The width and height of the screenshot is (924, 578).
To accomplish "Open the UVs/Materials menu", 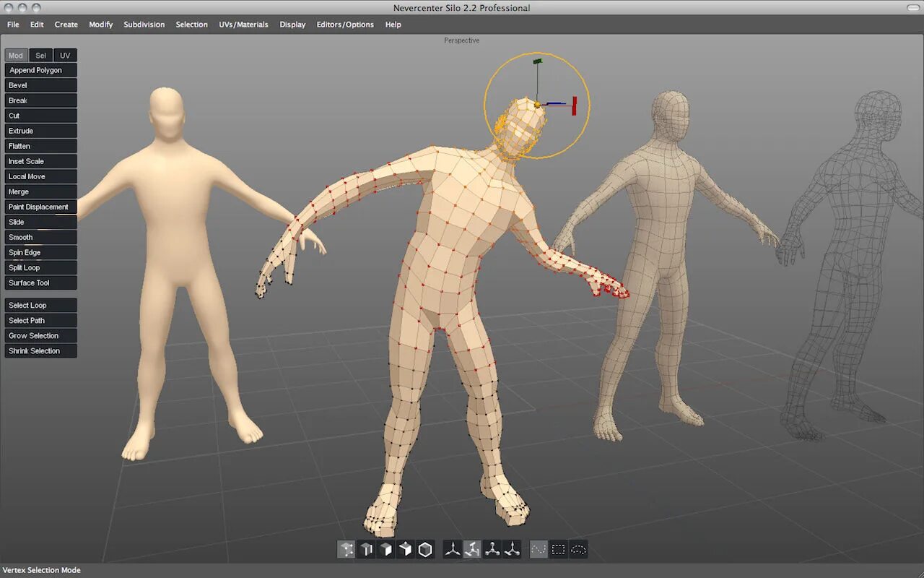I will [x=243, y=25].
